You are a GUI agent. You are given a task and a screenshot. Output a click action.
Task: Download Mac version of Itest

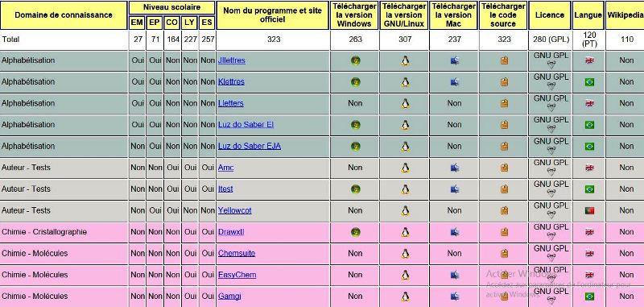pos(455,189)
